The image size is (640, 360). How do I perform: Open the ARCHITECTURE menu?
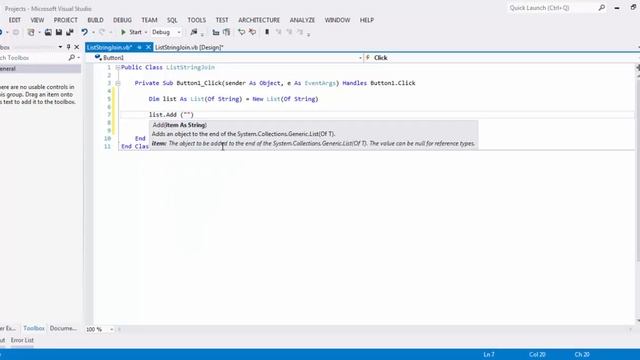tap(259, 20)
